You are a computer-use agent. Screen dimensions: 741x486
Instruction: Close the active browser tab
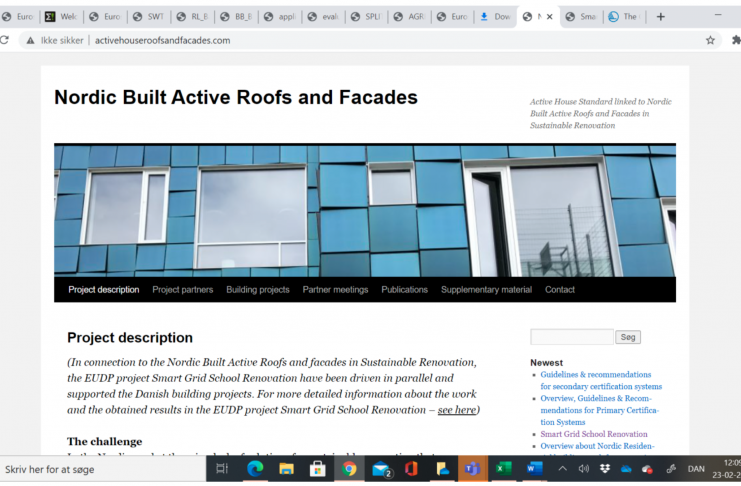point(550,17)
